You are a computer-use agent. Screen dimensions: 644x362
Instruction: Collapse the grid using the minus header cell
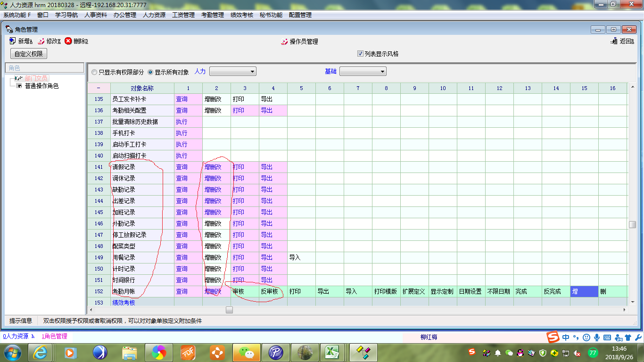pos(99,88)
